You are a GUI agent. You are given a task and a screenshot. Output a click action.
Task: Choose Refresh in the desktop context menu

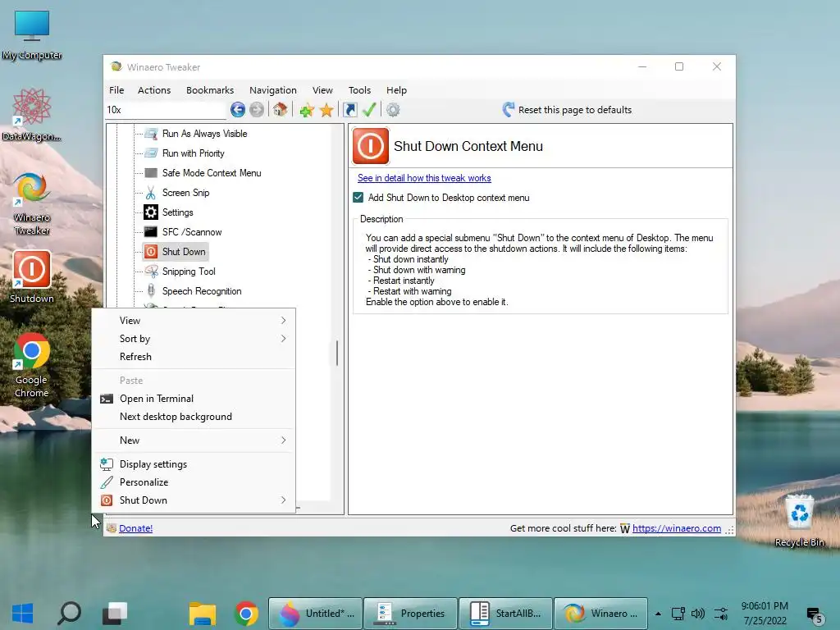(x=194, y=357)
